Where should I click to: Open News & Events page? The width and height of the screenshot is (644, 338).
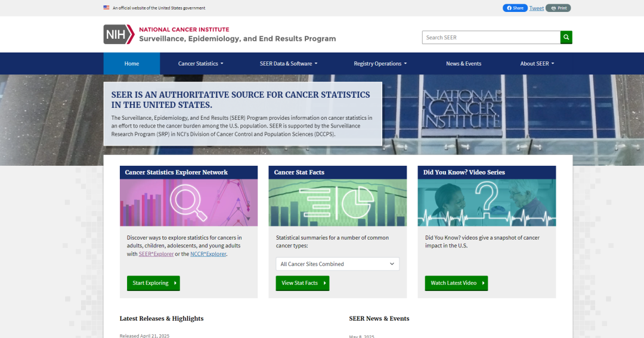pos(464,63)
